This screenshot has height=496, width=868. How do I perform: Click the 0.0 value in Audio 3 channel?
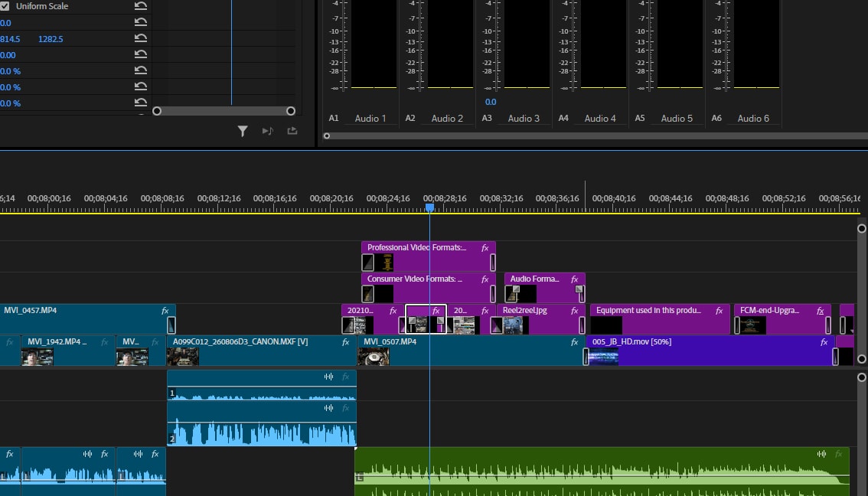pyautogui.click(x=491, y=102)
